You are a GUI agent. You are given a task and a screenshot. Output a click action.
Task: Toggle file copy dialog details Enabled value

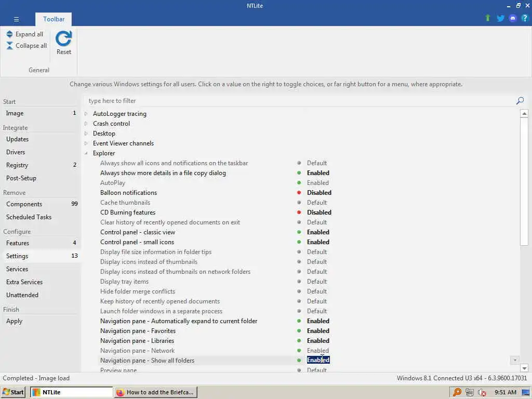coord(318,173)
